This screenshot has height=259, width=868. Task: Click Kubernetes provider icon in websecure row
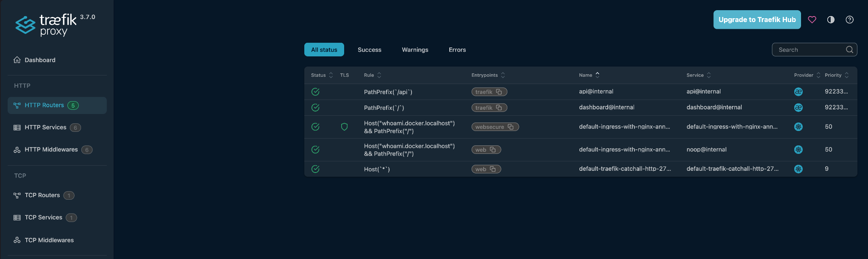point(798,127)
